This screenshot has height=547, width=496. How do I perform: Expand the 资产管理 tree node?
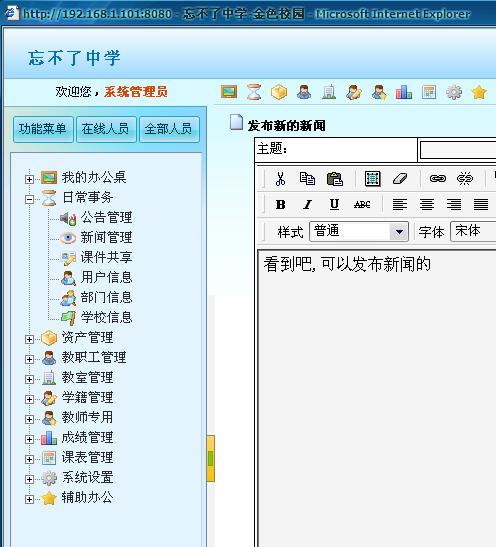click(x=30, y=339)
